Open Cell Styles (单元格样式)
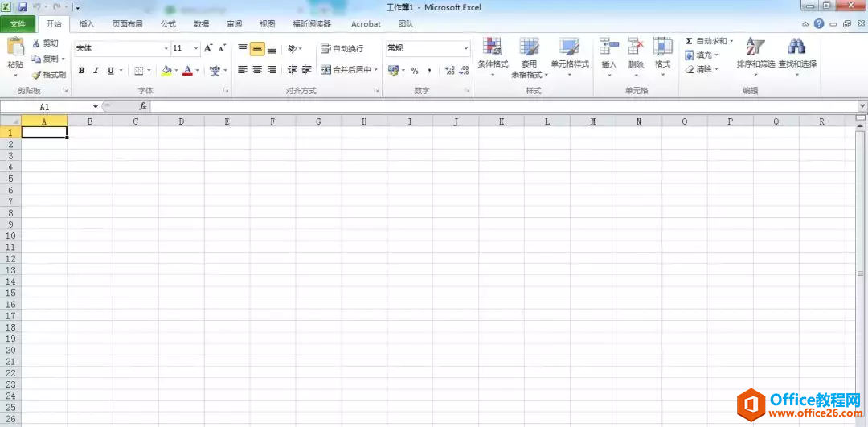 (570, 58)
